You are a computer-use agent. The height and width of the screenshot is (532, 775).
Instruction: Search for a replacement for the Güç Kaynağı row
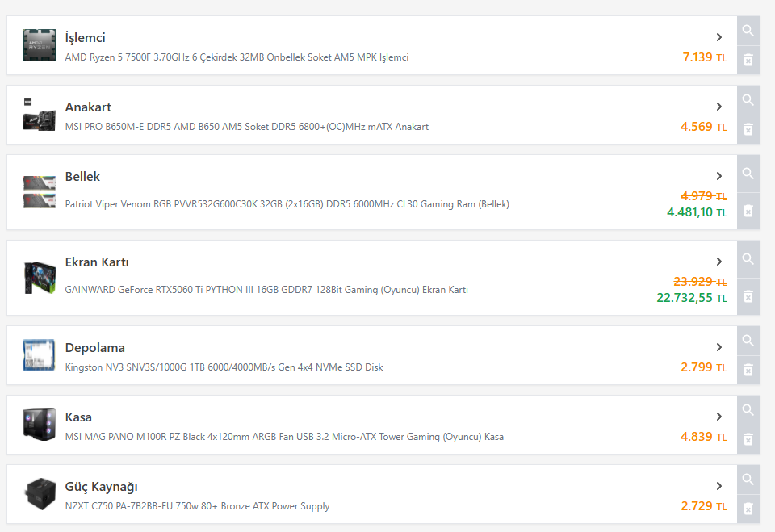coord(748,479)
